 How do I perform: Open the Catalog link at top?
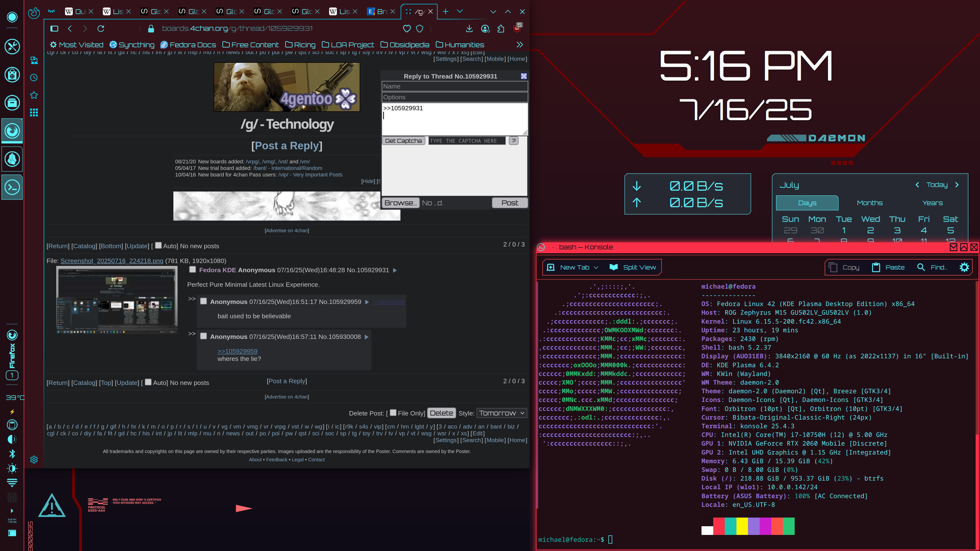(84, 246)
